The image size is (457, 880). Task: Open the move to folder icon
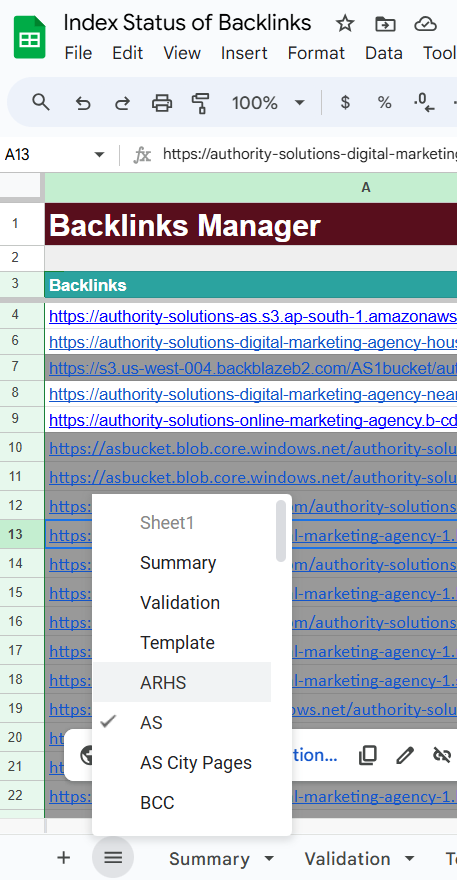click(385, 24)
